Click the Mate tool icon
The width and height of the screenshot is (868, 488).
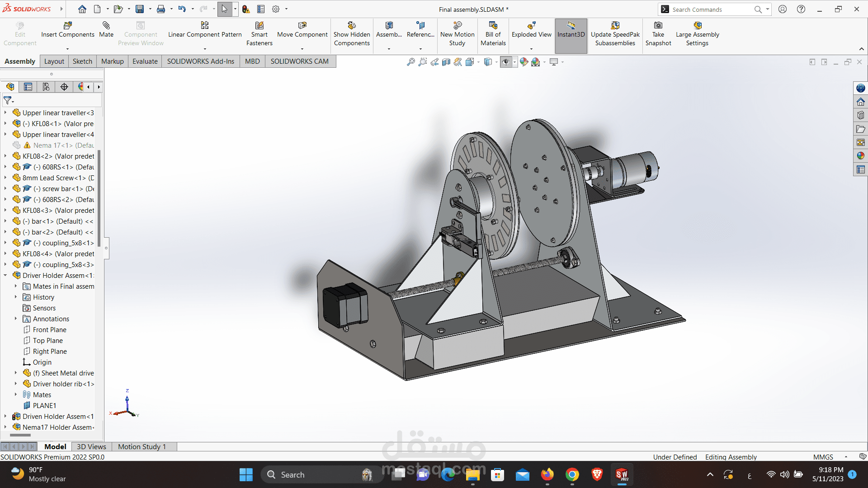point(106,26)
